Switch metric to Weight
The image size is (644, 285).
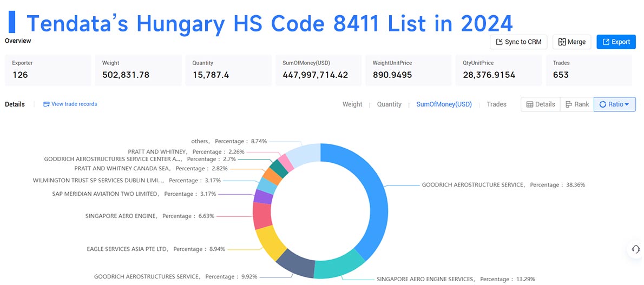click(352, 104)
